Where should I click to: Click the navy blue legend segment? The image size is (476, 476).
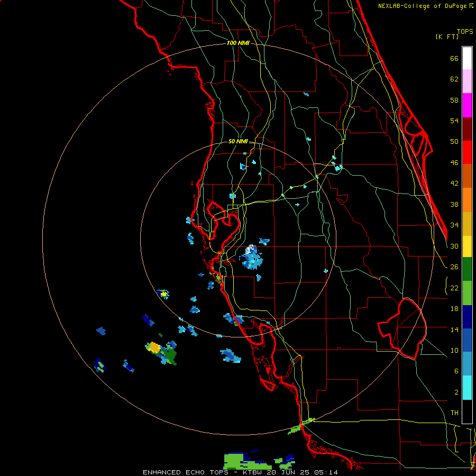[467, 317]
